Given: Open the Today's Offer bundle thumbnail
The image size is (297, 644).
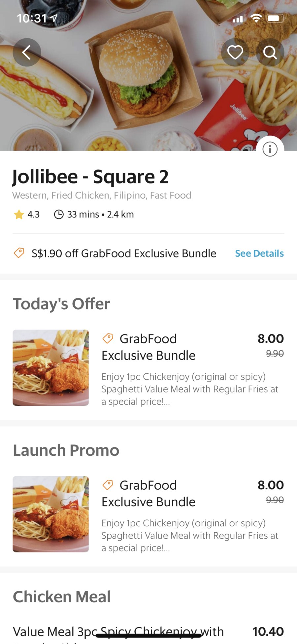Looking at the screenshot, I should [x=50, y=367].
